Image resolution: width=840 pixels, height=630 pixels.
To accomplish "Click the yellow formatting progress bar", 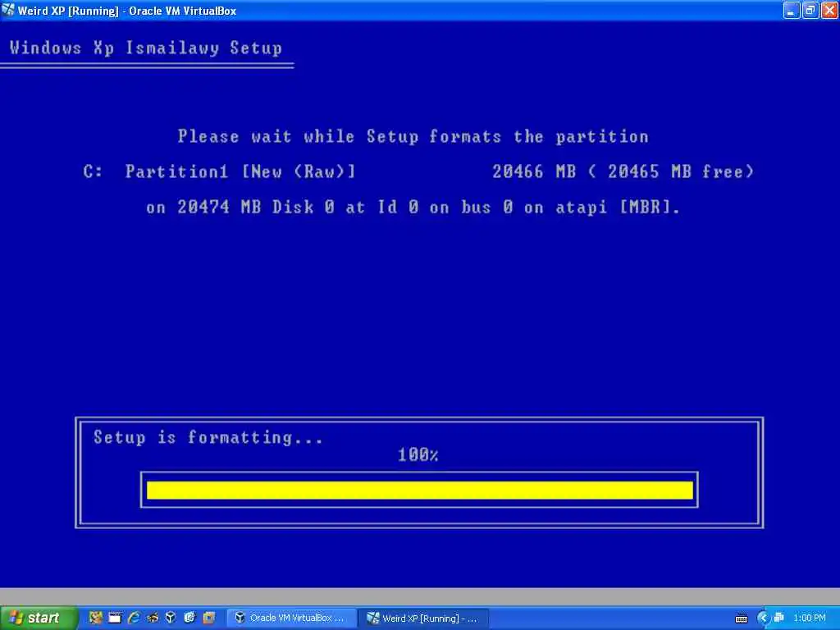I will [419, 491].
